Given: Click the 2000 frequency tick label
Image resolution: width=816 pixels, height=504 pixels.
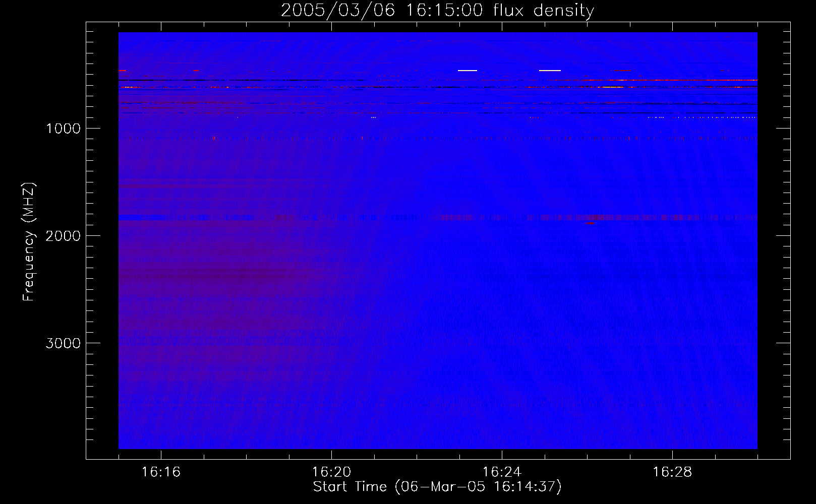Looking at the screenshot, I should pos(63,236).
